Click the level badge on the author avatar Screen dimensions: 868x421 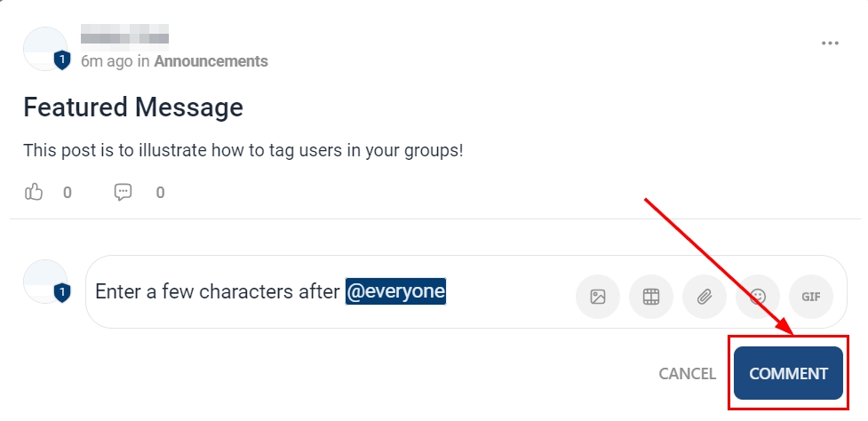61,60
